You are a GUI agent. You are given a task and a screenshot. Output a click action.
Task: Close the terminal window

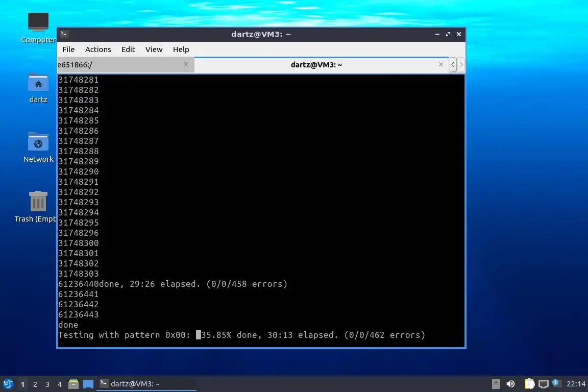459,34
